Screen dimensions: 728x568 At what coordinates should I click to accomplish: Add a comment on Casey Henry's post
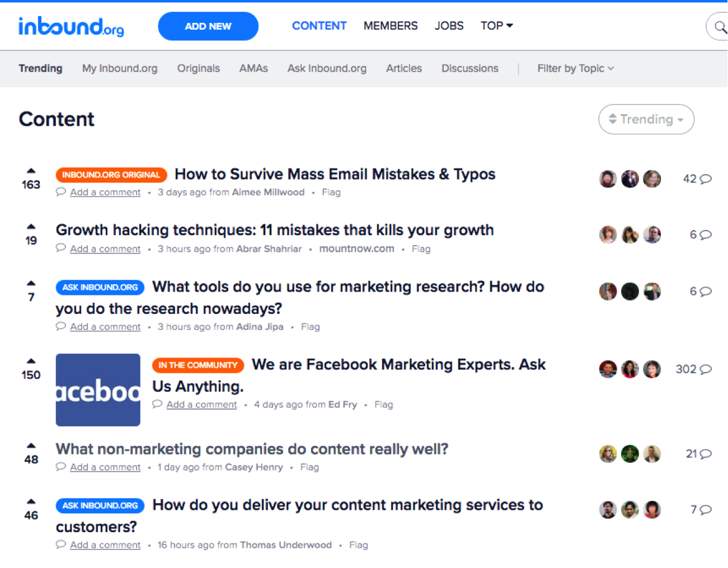click(105, 467)
